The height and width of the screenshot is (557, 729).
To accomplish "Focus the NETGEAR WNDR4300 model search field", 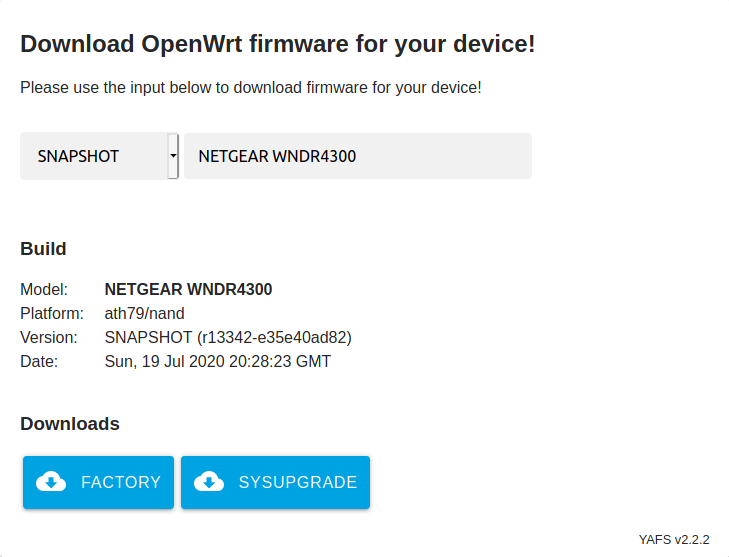I will pos(358,156).
